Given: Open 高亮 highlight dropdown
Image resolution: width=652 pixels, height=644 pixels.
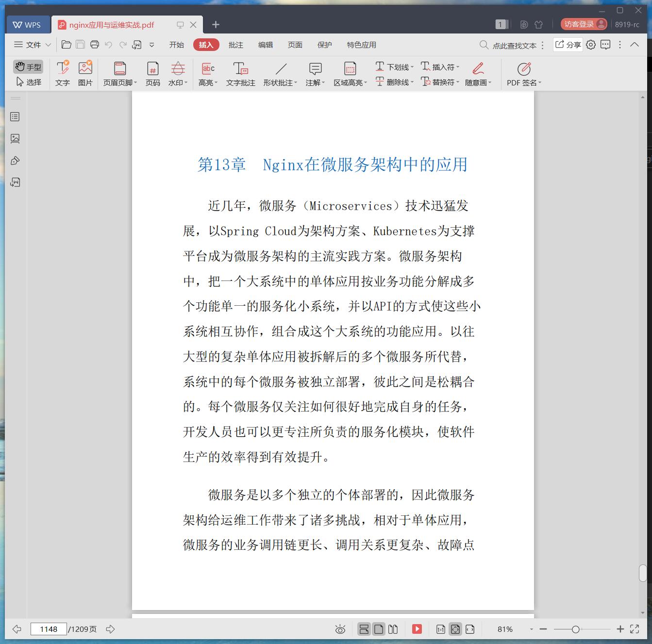Looking at the screenshot, I should tap(208, 74).
